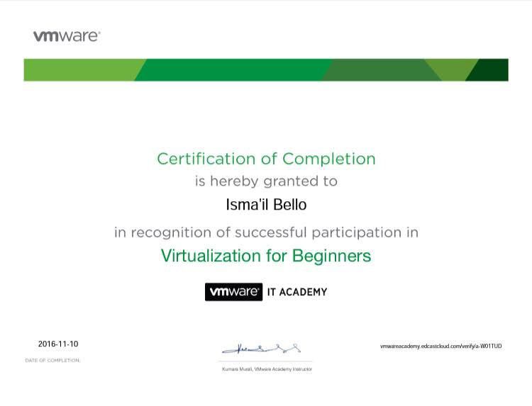Screen dimensions: 532x406
Task: Click 'in recognition of successful participation in'
Action: [x=266, y=232]
